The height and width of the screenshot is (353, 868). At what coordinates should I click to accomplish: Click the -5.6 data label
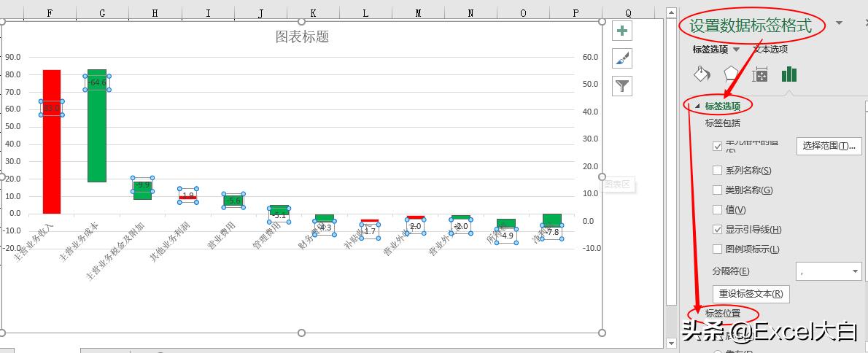point(233,201)
